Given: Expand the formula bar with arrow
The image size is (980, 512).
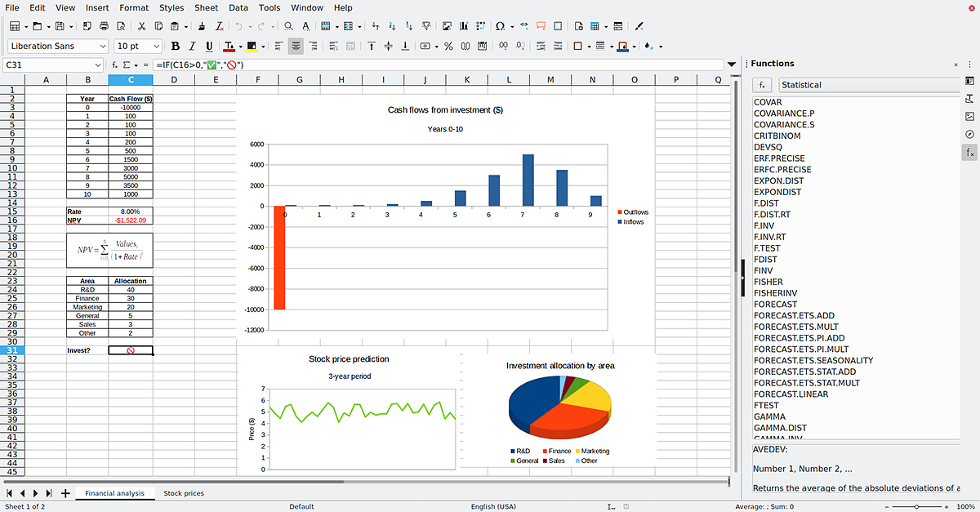Looking at the screenshot, I should (x=731, y=65).
